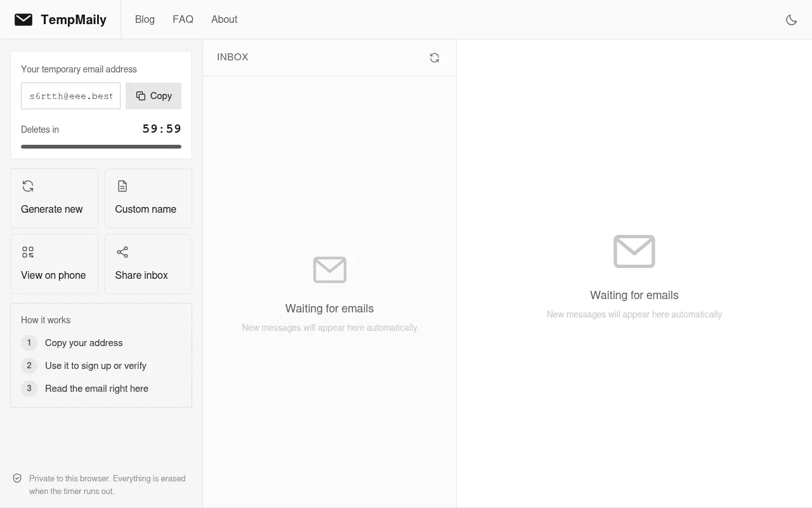Go to the About page
This screenshot has width=812, height=508.
[x=224, y=20]
